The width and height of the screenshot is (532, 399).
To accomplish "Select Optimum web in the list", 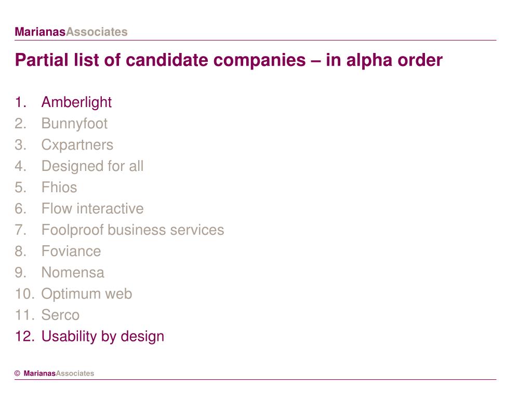I will coord(87,294).
